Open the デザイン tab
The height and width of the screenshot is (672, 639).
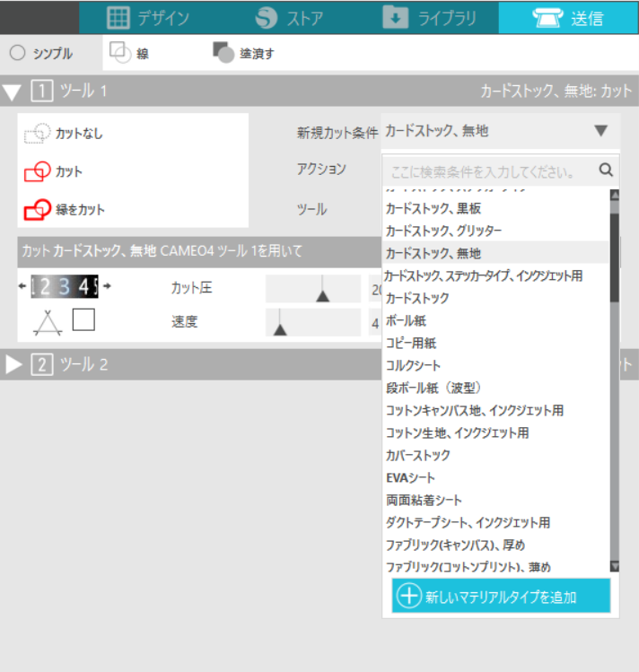point(147,18)
